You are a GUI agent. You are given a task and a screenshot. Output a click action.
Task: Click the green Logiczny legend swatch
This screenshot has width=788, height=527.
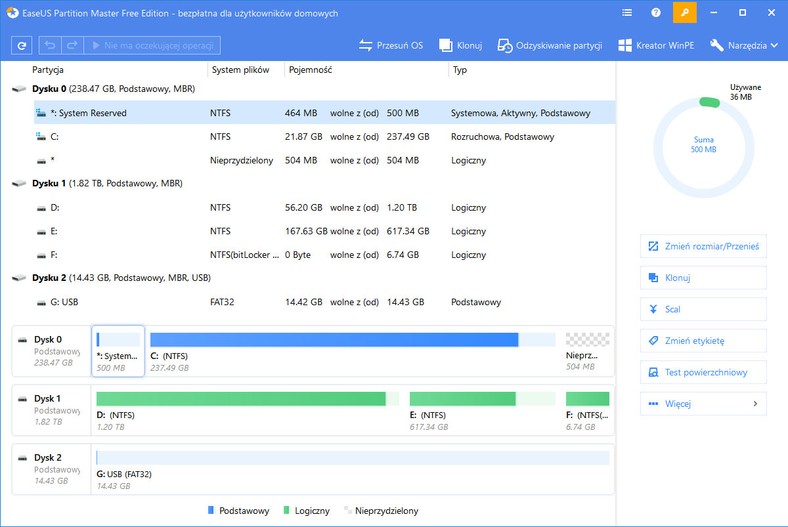point(286,510)
